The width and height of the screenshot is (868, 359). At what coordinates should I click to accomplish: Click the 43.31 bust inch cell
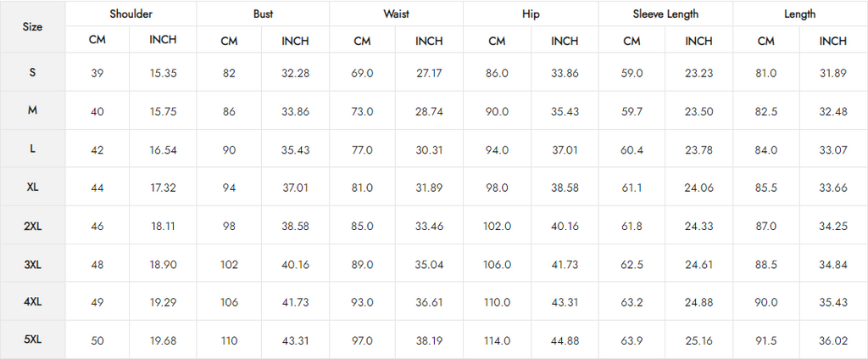[x=295, y=340]
